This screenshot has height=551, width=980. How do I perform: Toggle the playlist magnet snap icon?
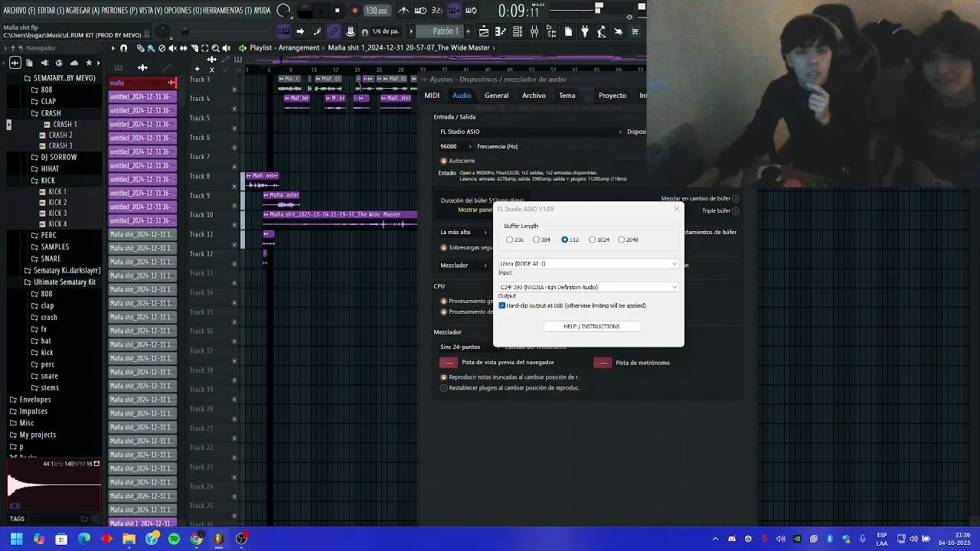coord(123,48)
